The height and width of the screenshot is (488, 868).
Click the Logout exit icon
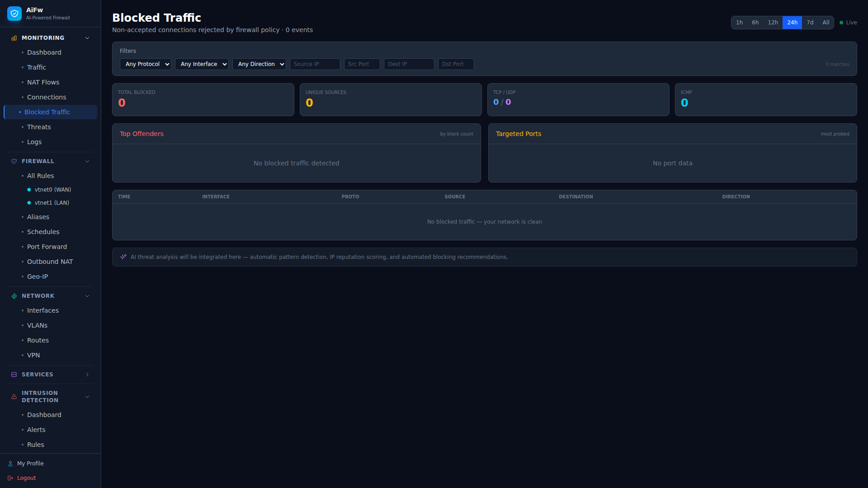tap(10, 478)
